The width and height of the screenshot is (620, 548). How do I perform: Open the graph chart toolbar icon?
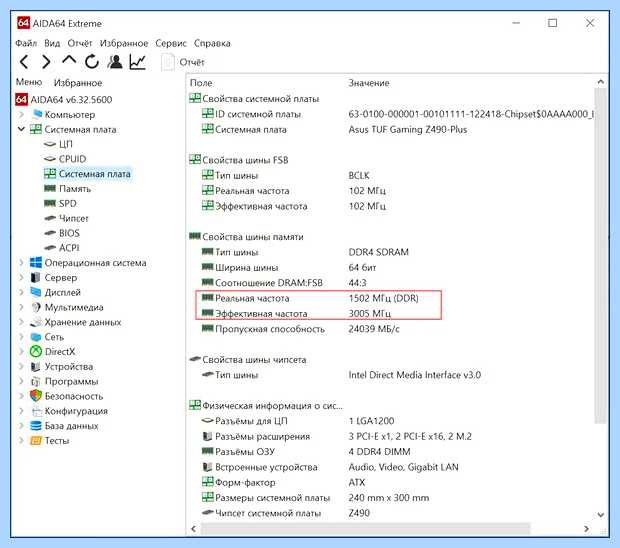[138, 62]
